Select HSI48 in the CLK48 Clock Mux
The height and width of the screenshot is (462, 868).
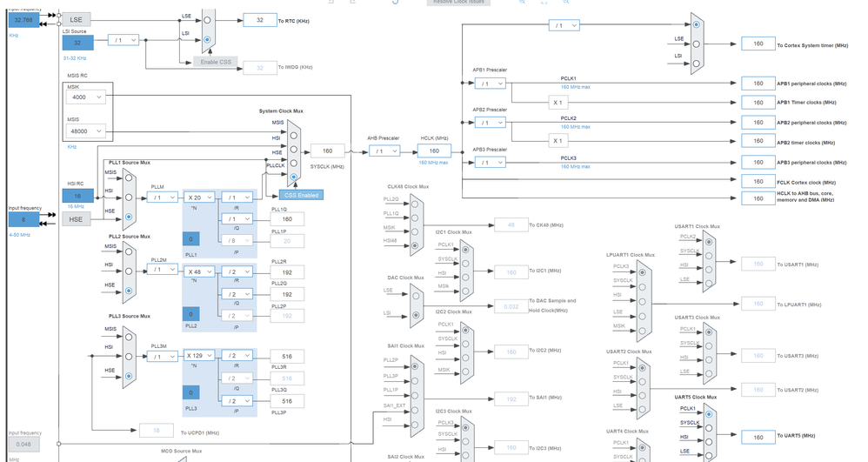pos(415,245)
